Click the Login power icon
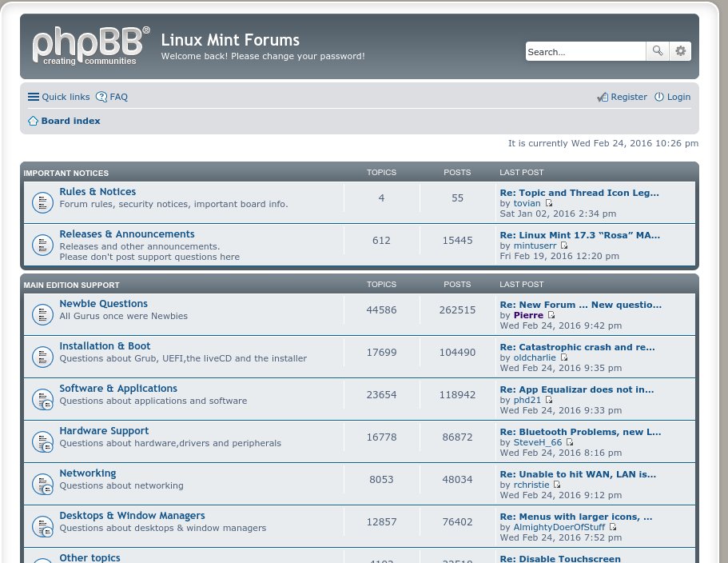The image size is (728, 563). click(658, 97)
